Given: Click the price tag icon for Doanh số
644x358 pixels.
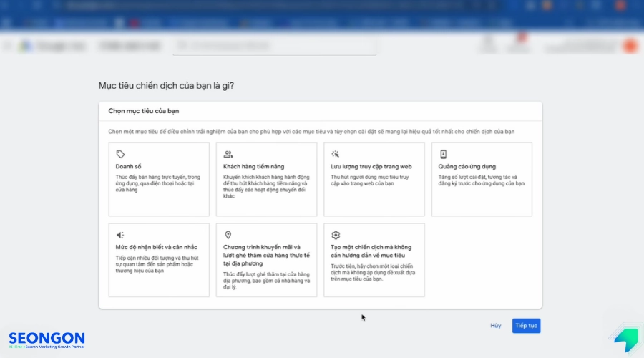Looking at the screenshot, I should (x=120, y=154).
